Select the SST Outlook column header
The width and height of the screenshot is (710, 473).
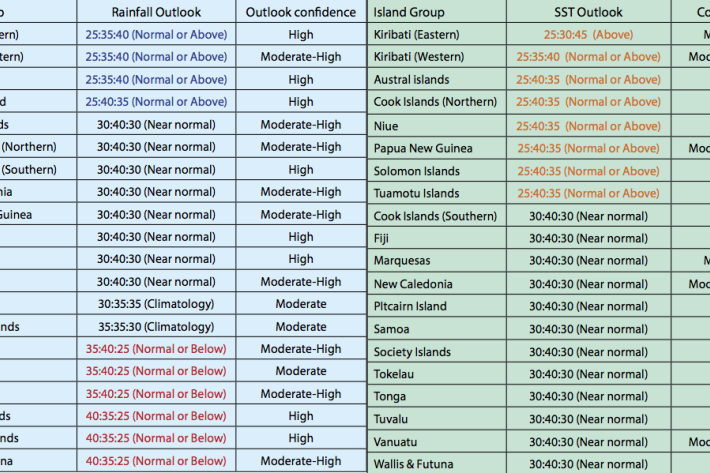[588, 12]
